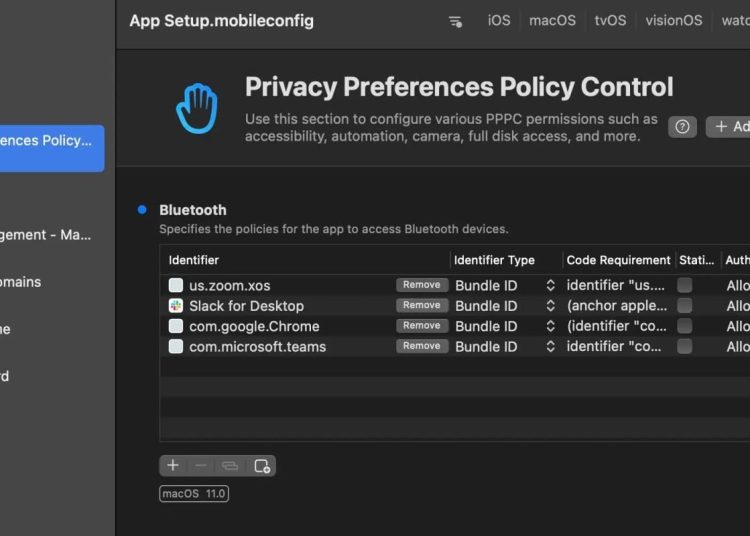
Task: Click the plus button below the Bluetooth table
Action: click(173, 465)
